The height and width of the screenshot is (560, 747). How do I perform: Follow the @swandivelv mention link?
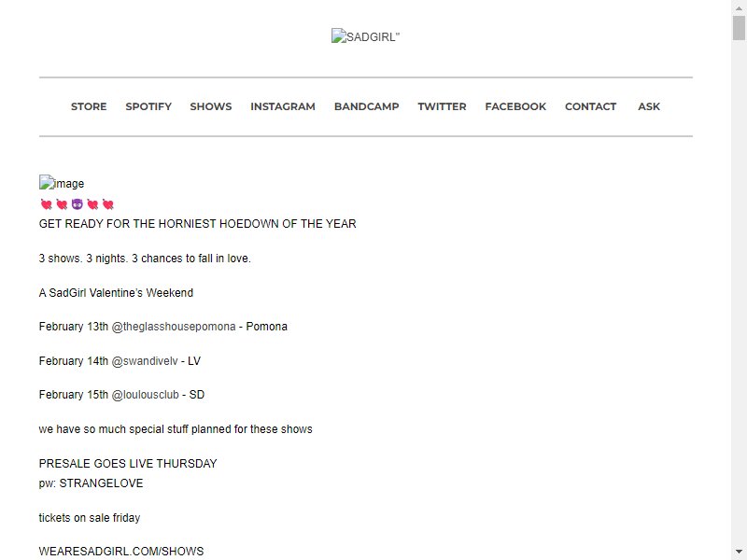[145, 361]
